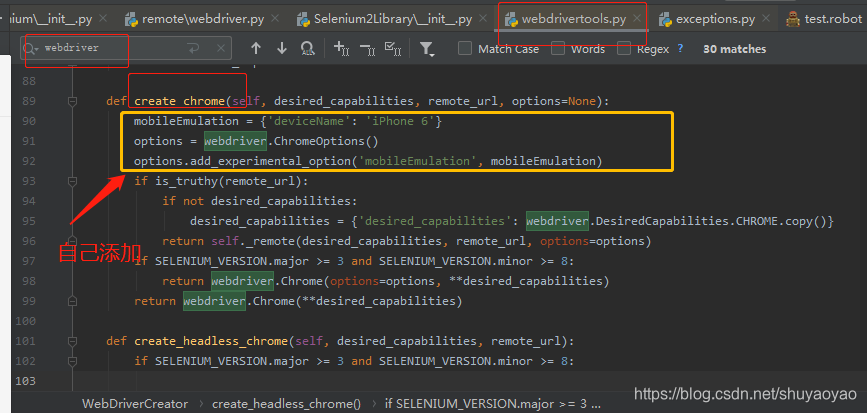The height and width of the screenshot is (413, 867).
Task: Go to previous search occurrence arrow
Action: point(255,49)
